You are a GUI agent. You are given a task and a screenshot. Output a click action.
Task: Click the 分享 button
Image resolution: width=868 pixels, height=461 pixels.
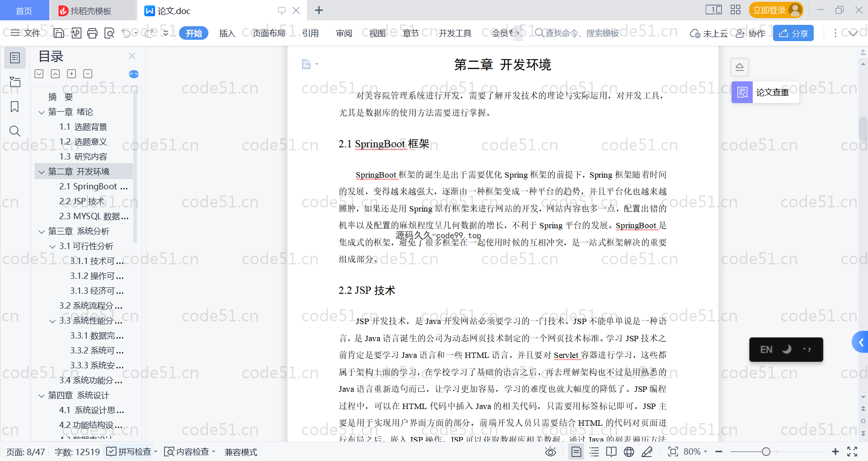pyautogui.click(x=793, y=33)
